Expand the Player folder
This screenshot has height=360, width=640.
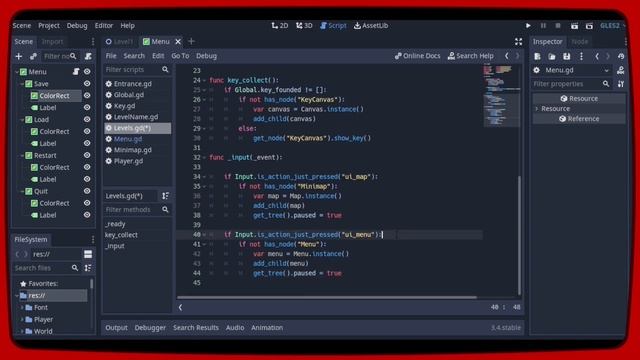[x=22, y=319]
